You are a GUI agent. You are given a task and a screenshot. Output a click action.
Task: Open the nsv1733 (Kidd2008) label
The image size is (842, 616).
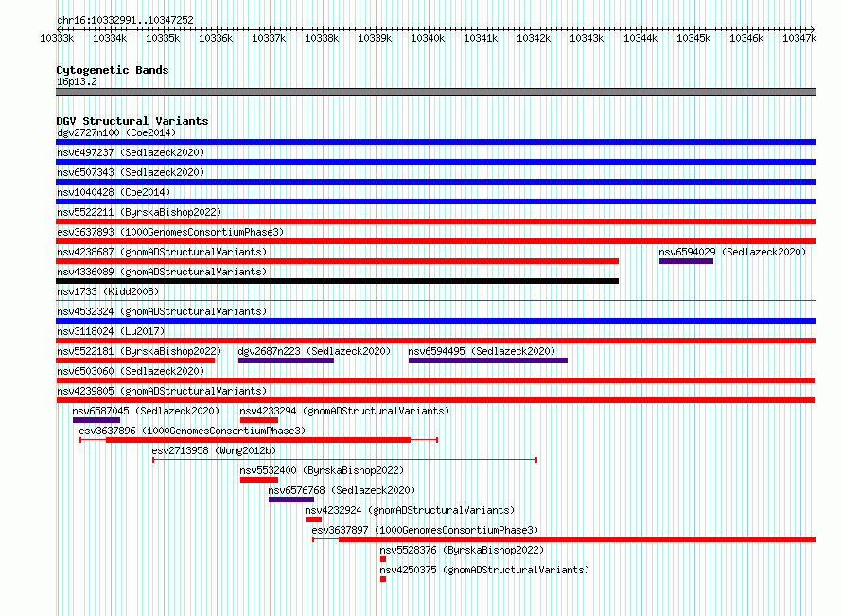coord(108,291)
